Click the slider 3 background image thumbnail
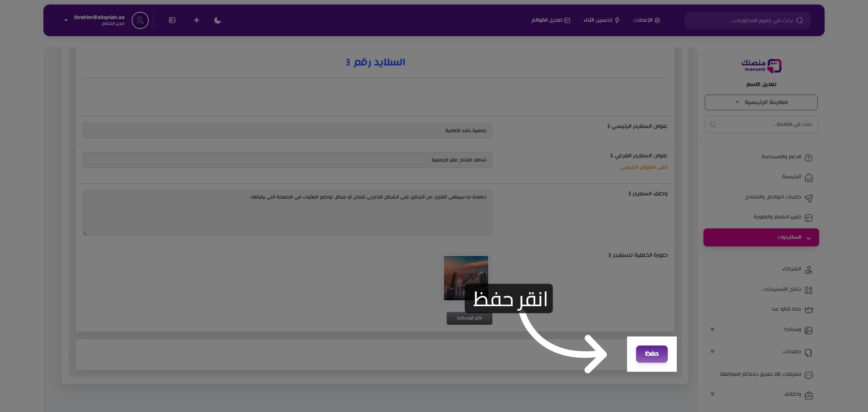The width and height of the screenshot is (868, 412). click(x=466, y=278)
